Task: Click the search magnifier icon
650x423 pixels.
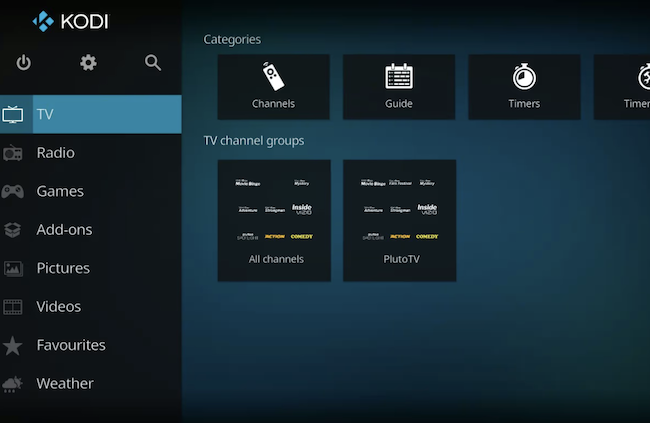Action: [x=153, y=63]
